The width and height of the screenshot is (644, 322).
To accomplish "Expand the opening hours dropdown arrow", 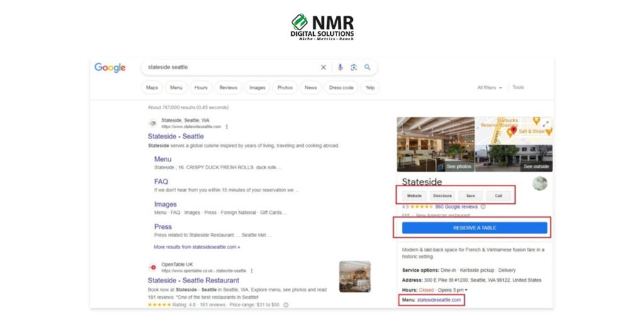I will pos(466,290).
